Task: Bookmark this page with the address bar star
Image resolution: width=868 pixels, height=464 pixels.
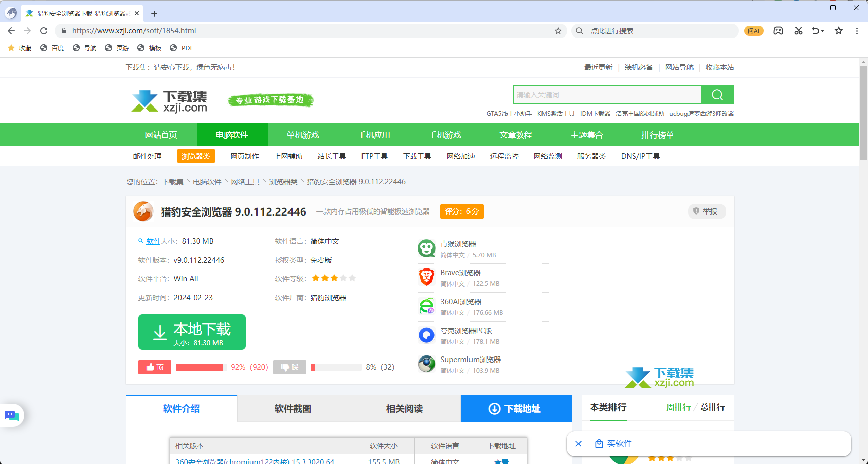Action: [x=558, y=31]
